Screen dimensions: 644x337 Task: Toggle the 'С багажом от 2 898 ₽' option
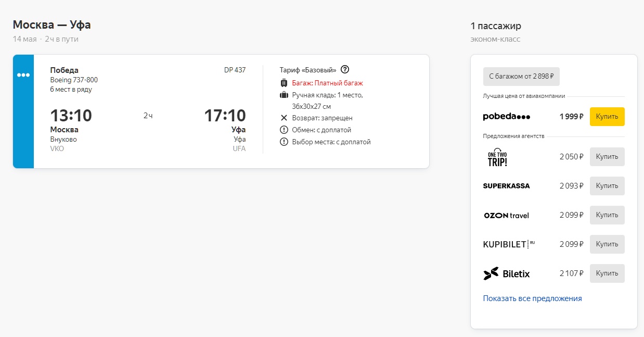click(521, 77)
